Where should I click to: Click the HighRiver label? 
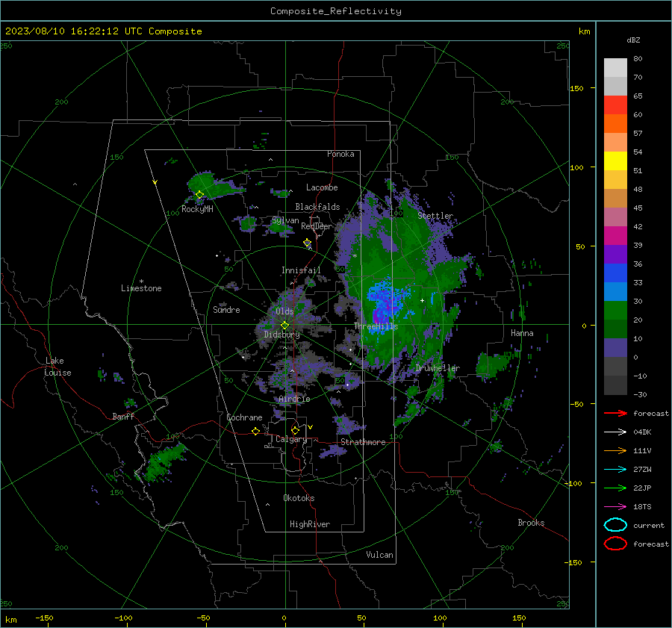310,524
